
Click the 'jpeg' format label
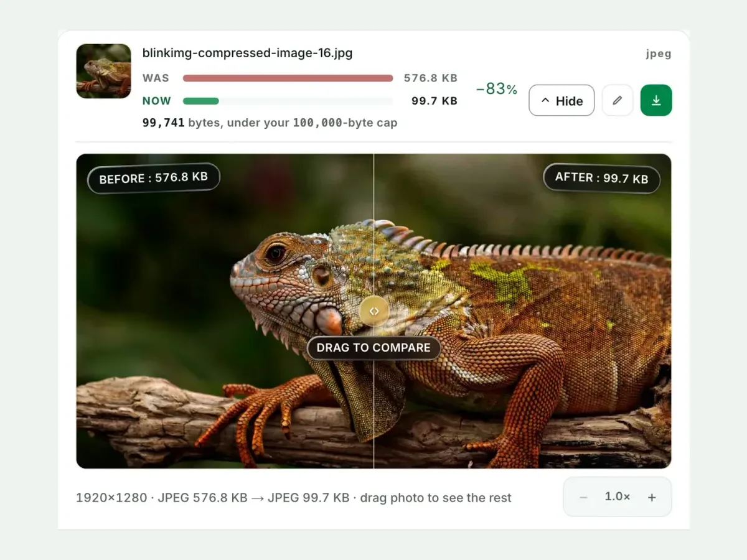coord(659,54)
